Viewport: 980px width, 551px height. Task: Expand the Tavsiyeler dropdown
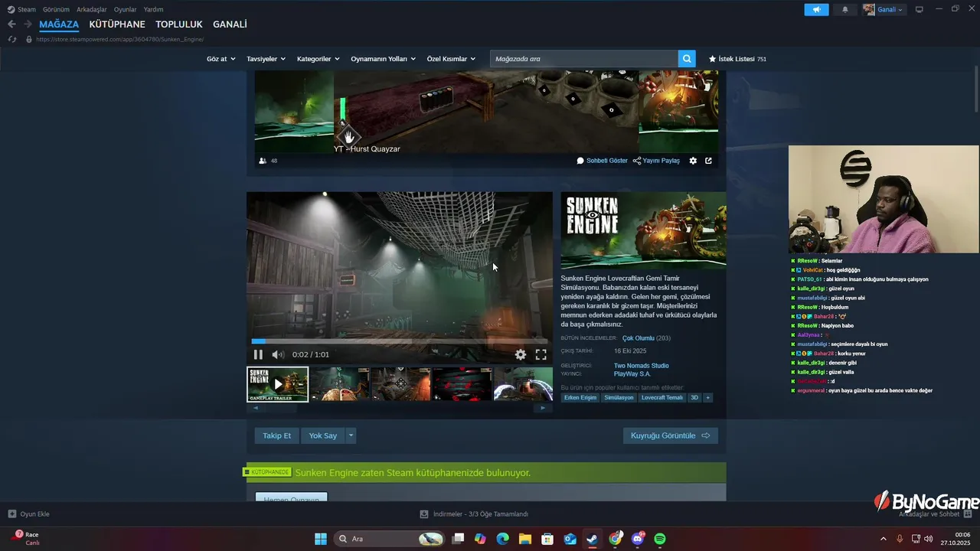pos(266,59)
